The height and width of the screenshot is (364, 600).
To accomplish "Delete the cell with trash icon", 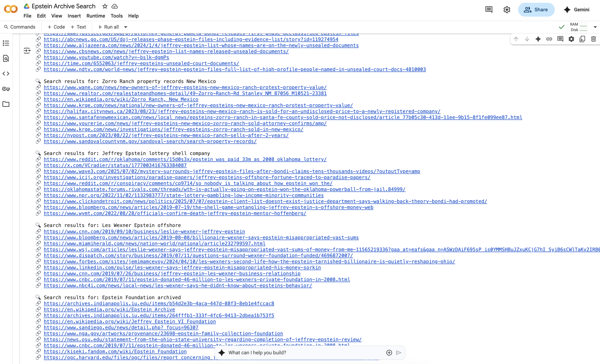I will tap(594, 39).
